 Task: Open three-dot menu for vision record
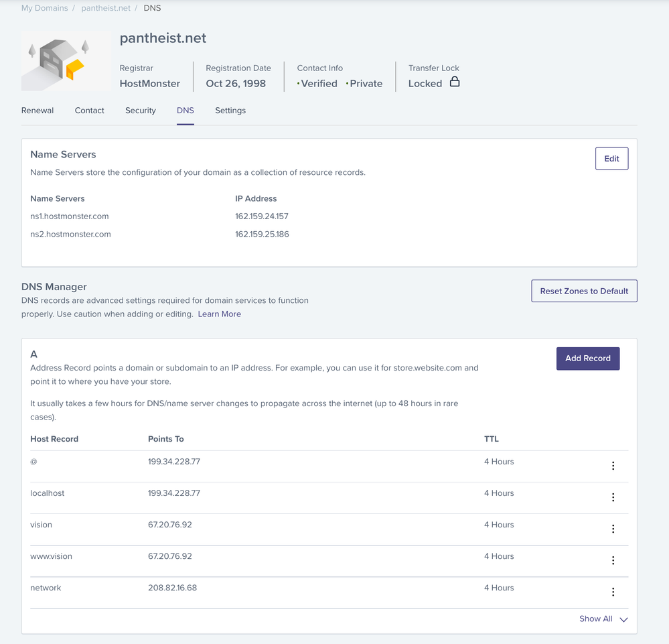(x=613, y=529)
